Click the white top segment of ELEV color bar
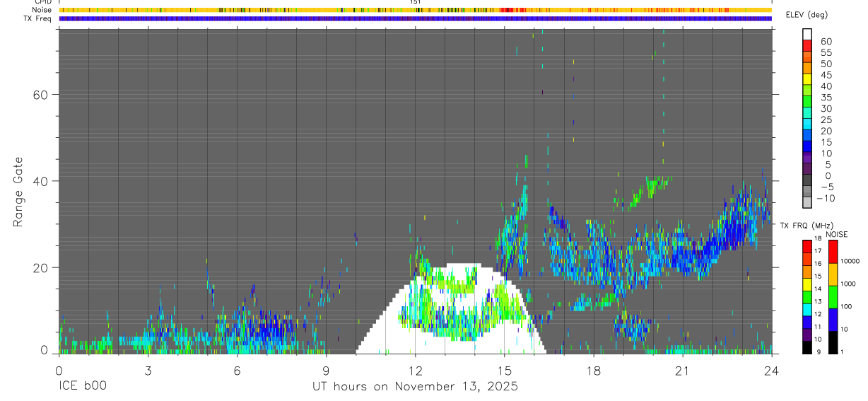This screenshot has height=401, width=868. 808,34
